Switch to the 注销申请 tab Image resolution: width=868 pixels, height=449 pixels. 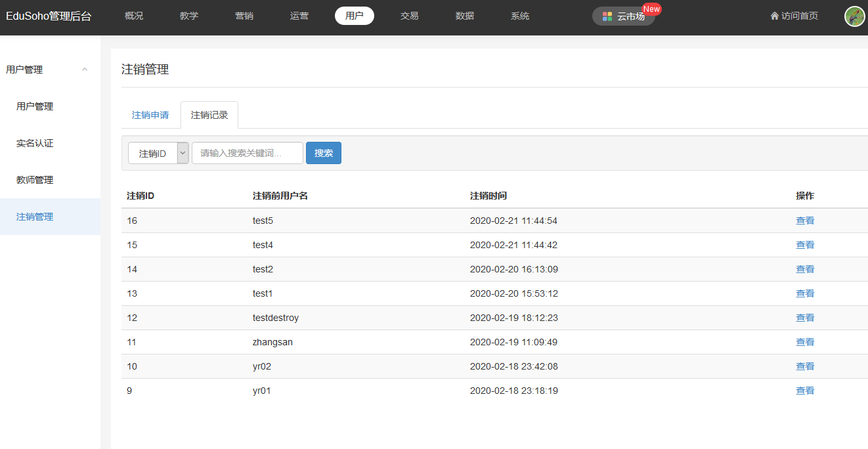click(x=150, y=115)
